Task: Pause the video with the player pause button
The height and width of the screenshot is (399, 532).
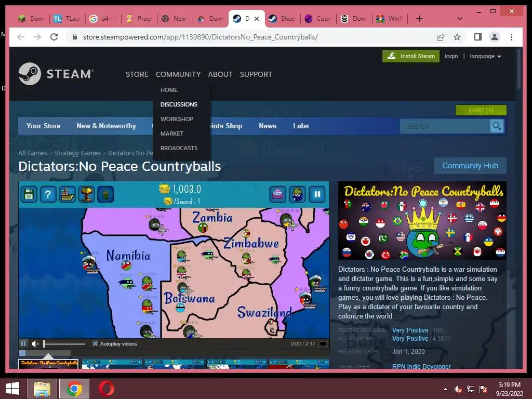Action: pos(23,344)
